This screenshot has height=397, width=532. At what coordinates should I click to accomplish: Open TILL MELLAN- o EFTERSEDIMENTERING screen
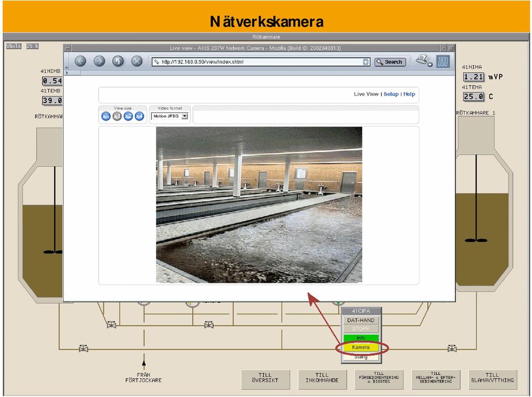click(436, 379)
